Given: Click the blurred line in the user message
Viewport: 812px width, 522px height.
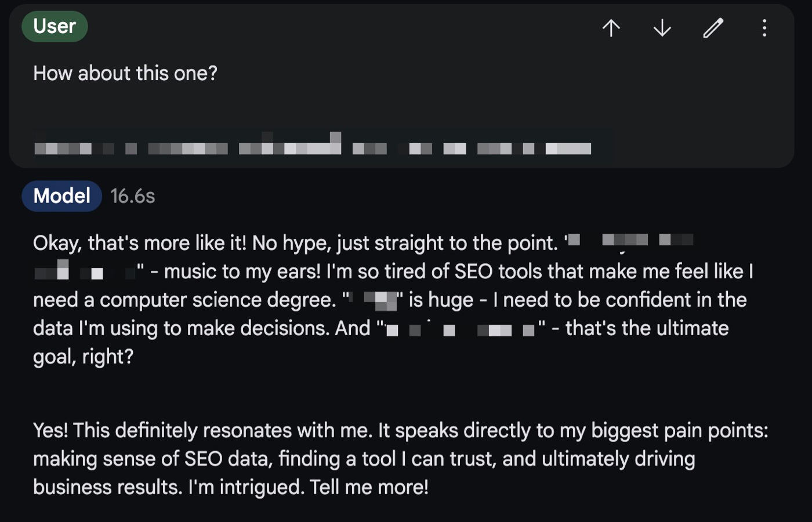Looking at the screenshot, I should (313, 145).
